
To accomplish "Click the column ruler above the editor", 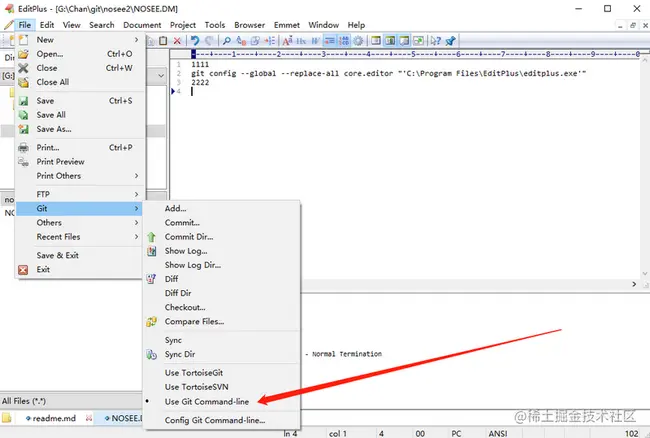I will coord(416,54).
